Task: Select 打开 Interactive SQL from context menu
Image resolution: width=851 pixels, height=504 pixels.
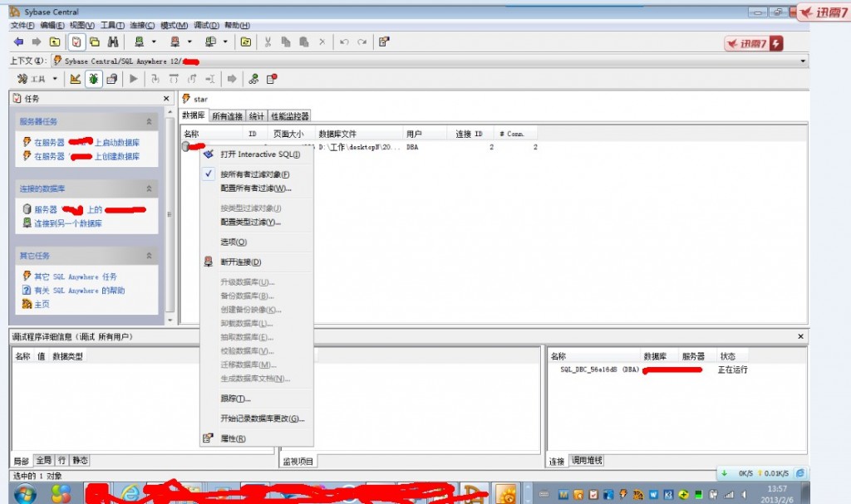Action: coord(259,154)
